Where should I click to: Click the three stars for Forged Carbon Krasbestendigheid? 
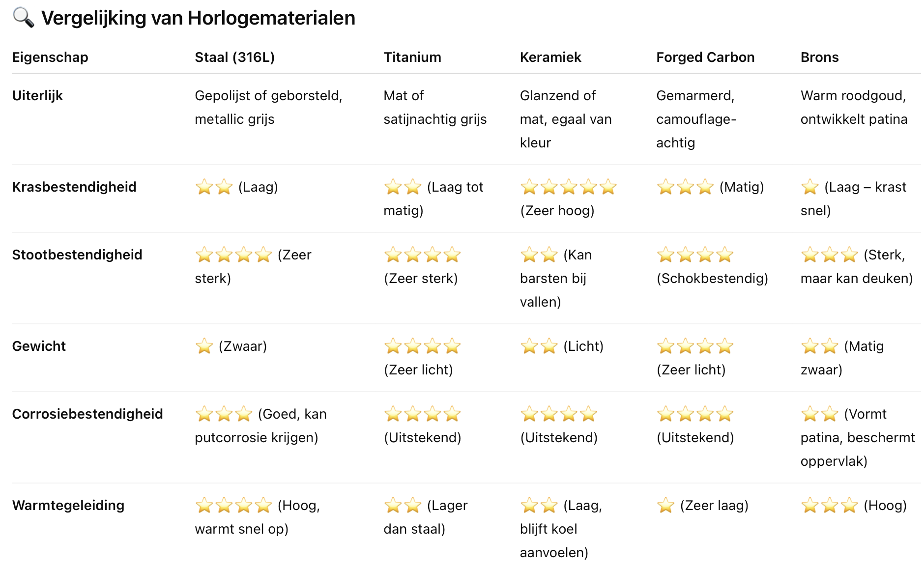(685, 187)
